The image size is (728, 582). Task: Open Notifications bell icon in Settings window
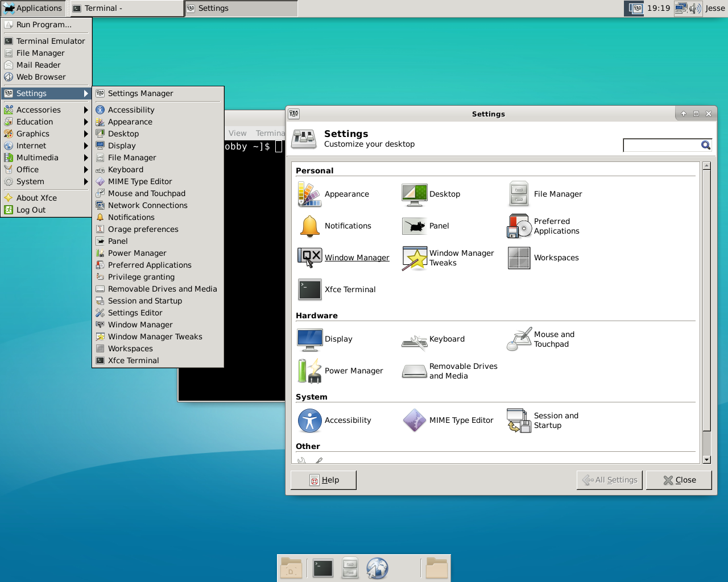tap(309, 226)
